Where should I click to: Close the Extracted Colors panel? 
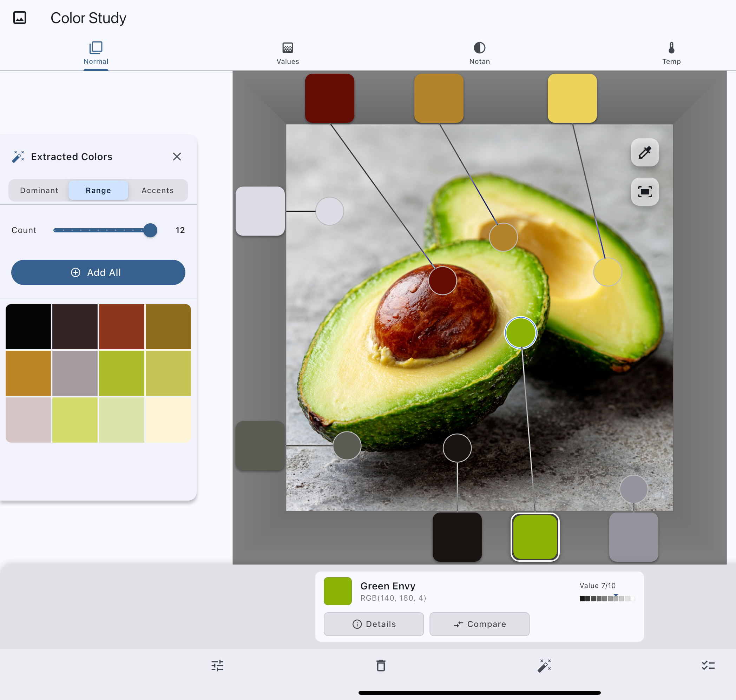pyautogui.click(x=177, y=157)
